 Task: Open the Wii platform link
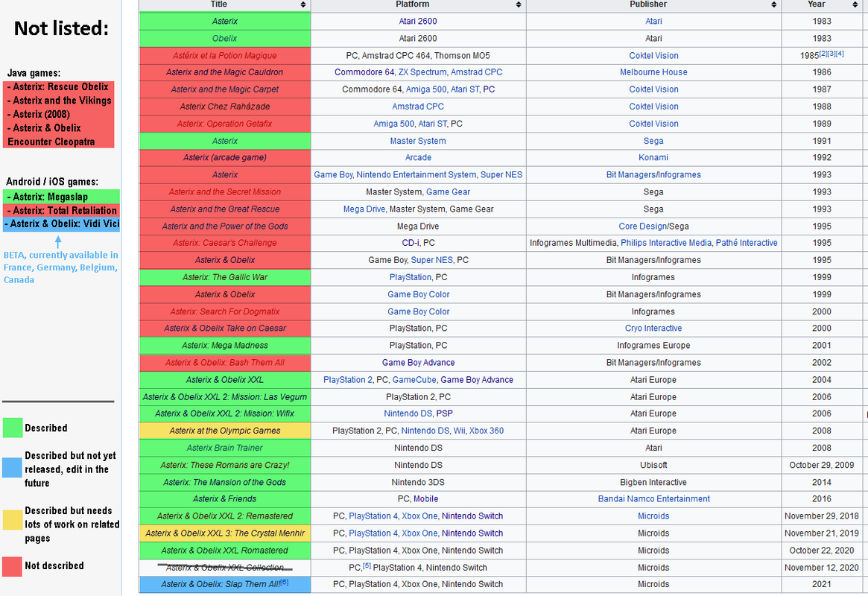coord(460,431)
